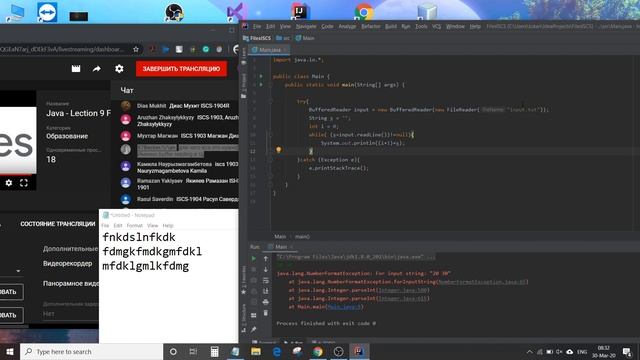This screenshot has width=640, height=360.
Task: Click Cortana circle on taskbar
Action: (x=173, y=351)
